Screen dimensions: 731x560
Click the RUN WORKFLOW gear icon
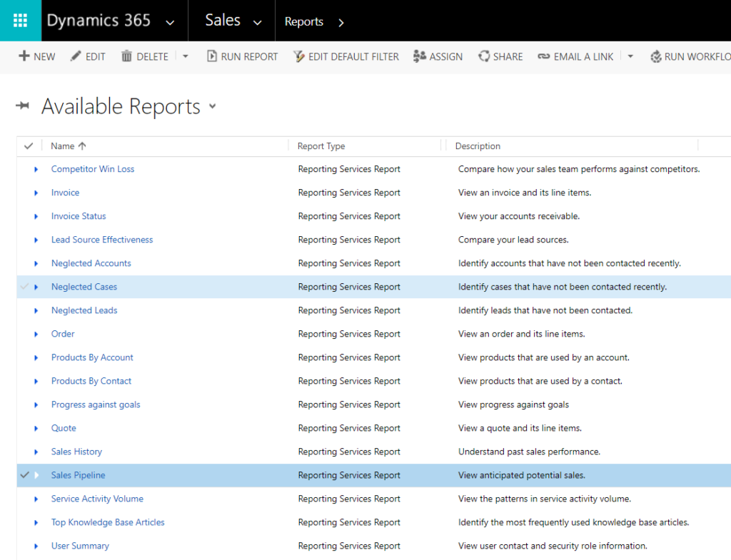tap(657, 56)
